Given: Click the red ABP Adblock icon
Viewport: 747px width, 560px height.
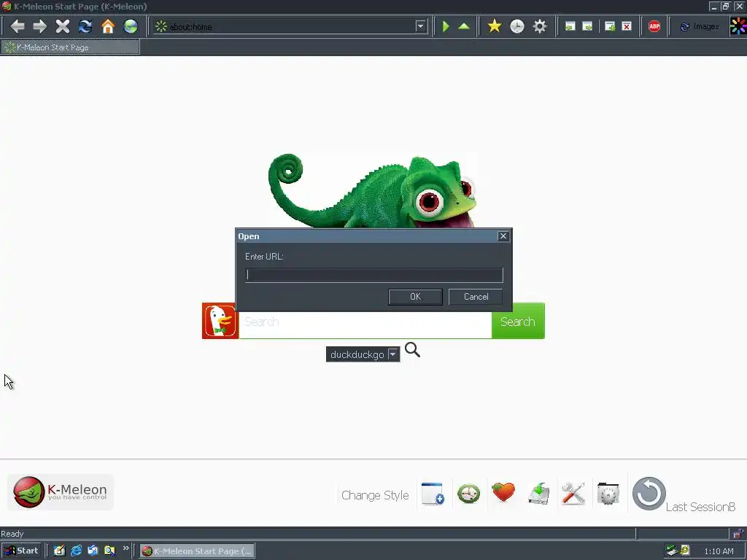Looking at the screenshot, I should point(654,27).
